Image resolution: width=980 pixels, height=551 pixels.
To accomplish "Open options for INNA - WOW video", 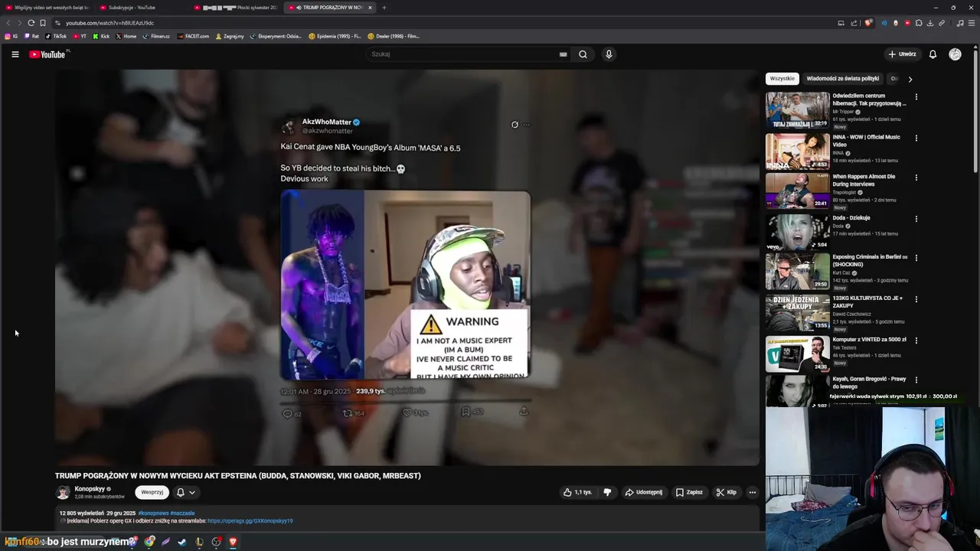I will (916, 139).
